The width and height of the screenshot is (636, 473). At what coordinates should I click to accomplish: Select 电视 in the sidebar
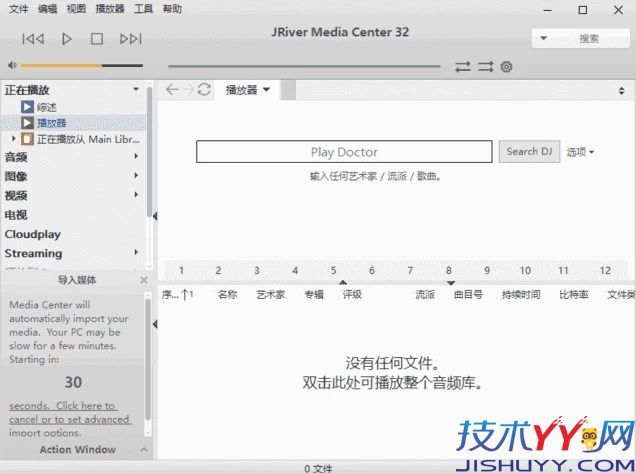(16, 215)
